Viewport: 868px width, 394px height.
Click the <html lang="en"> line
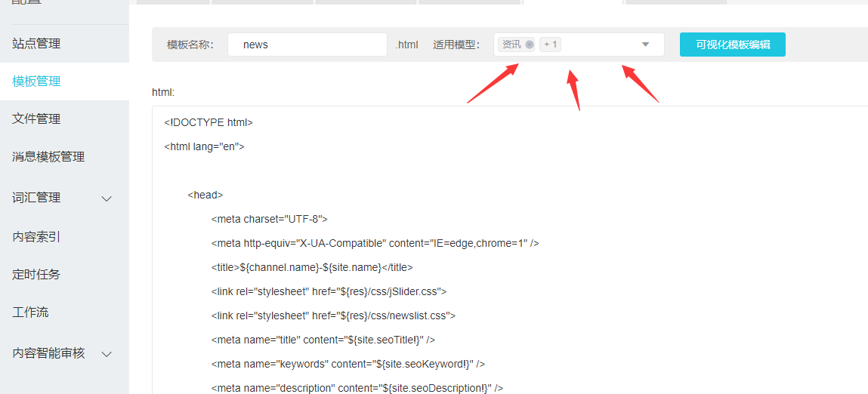[204, 146]
